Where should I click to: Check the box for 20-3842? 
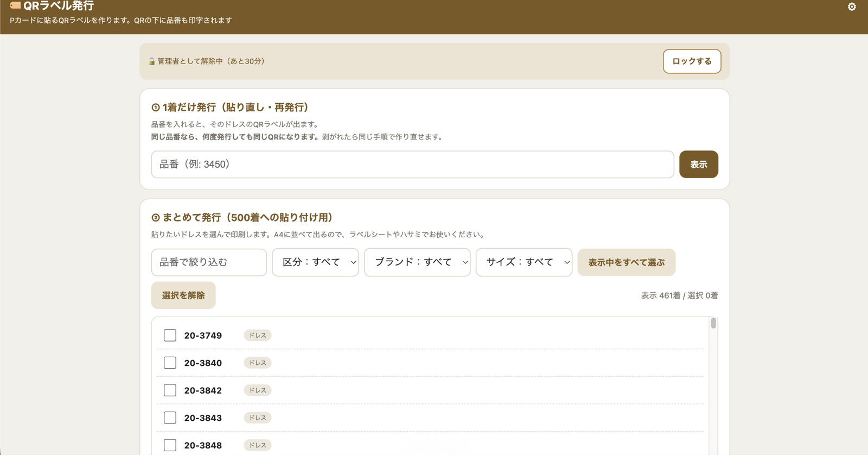click(x=170, y=390)
